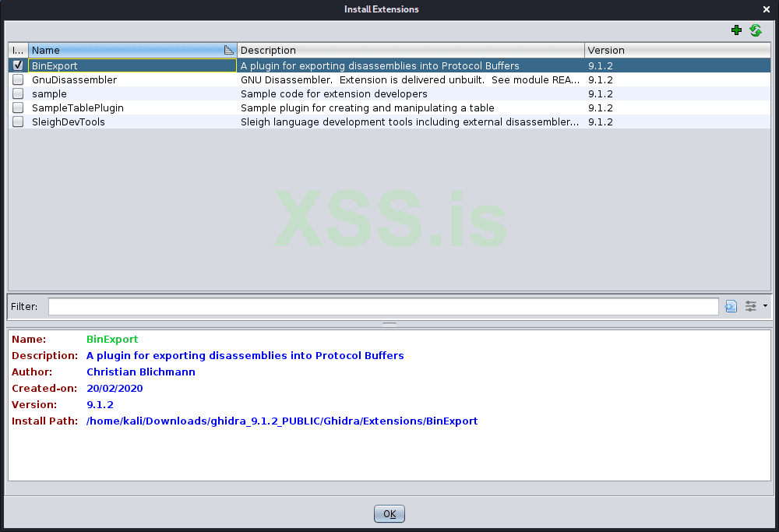The image size is (779, 532).
Task: Focus the Filter text field
Action: point(383,306)
